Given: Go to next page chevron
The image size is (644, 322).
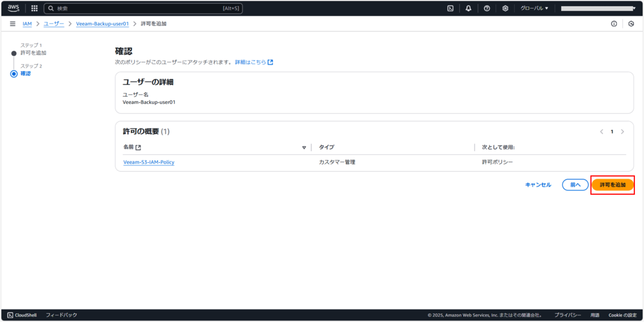Looking at the screenshot, I should (x=622, y=131).
